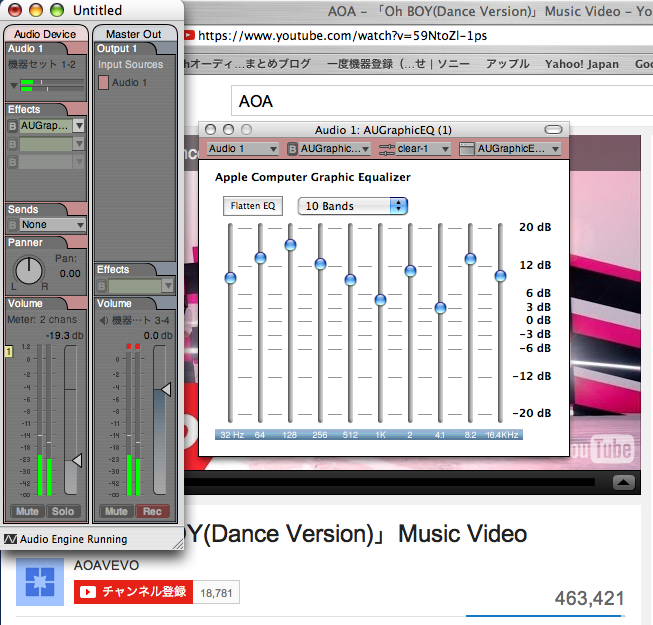Mute the Master Out channel
This screenshot has height=625, width=653.
[116, 511]
